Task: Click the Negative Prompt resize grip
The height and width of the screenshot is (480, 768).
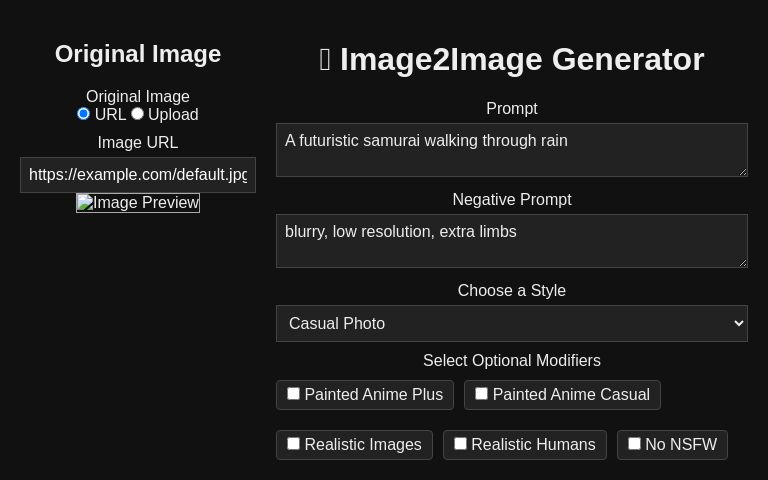Action: (x=742, y=262)
